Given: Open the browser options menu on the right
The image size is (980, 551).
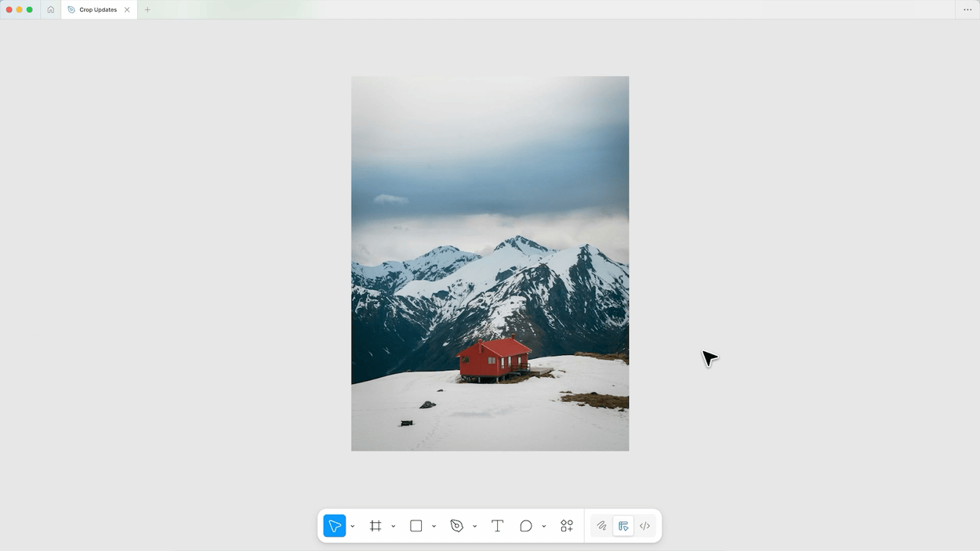Looking at the screenshot, I should (x=967, y=9).
